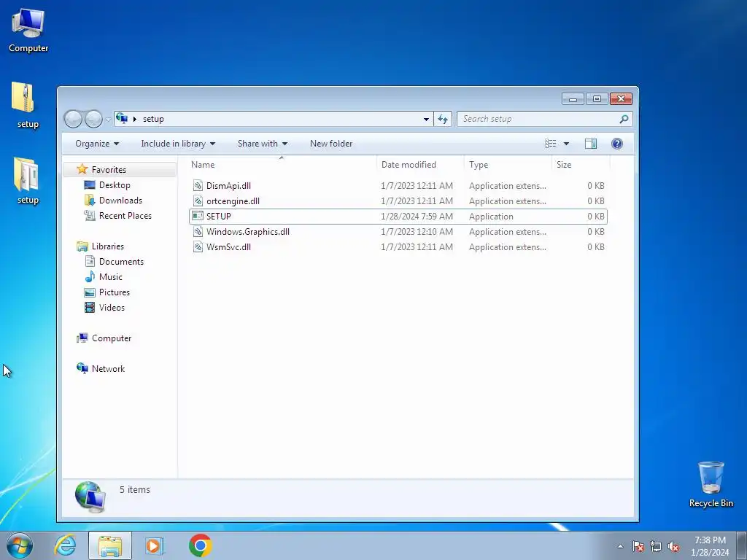The image size is (747, 560).
Task: Click the network tray icon
Action: click(x=656, y=546)
